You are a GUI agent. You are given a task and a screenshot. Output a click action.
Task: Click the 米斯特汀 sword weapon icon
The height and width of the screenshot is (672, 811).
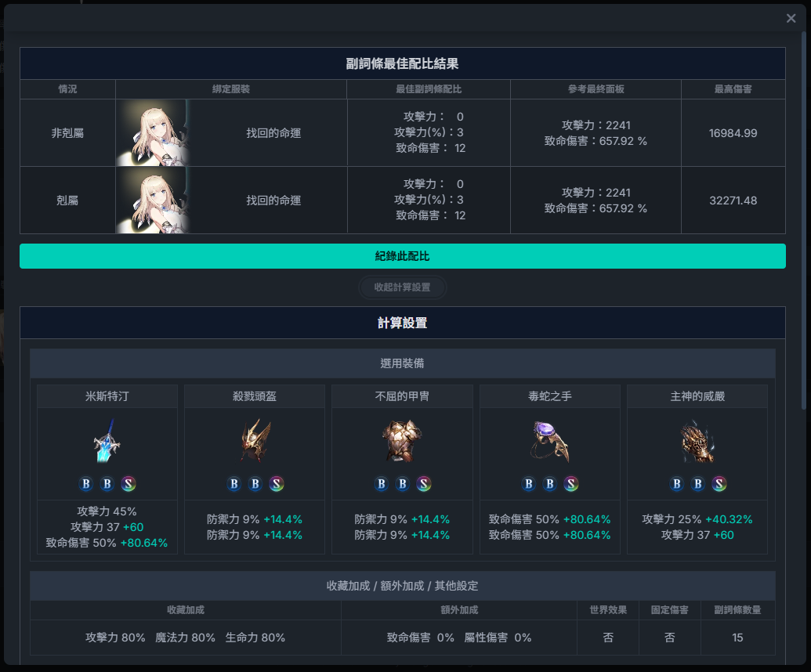(107, 441)
